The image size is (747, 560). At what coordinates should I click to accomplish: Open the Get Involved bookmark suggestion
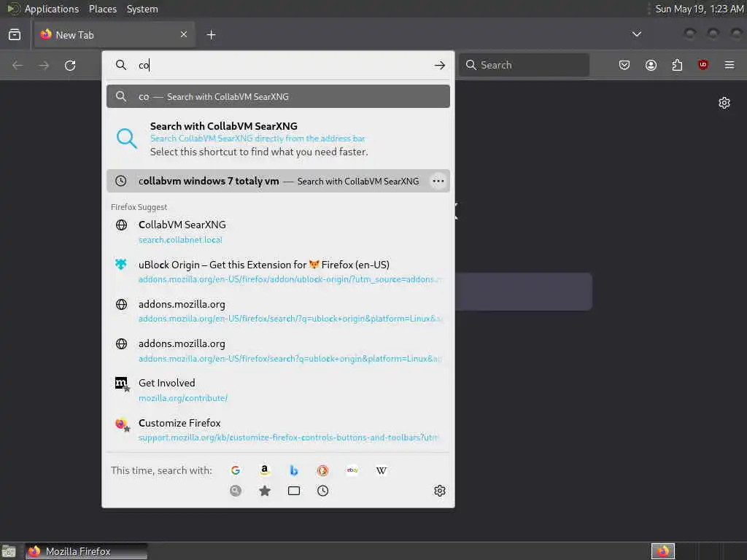278,390
